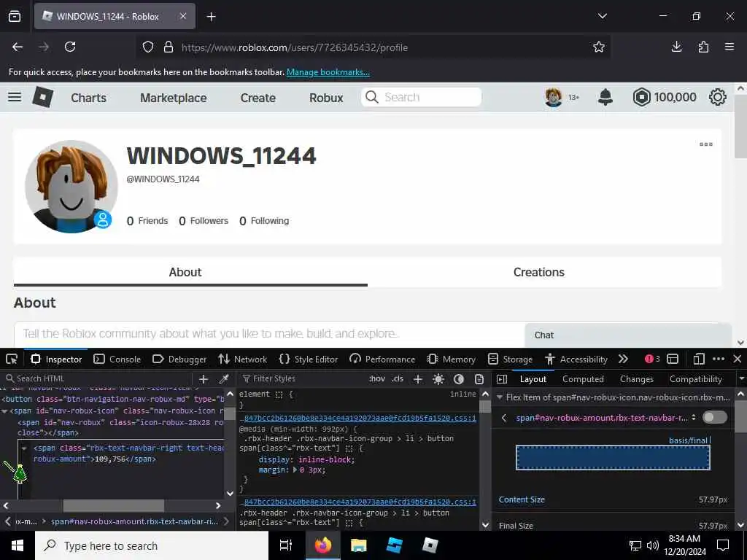Select the Layout sidebar tab
The width and height of the screenshot is (747, 560).
533,379
